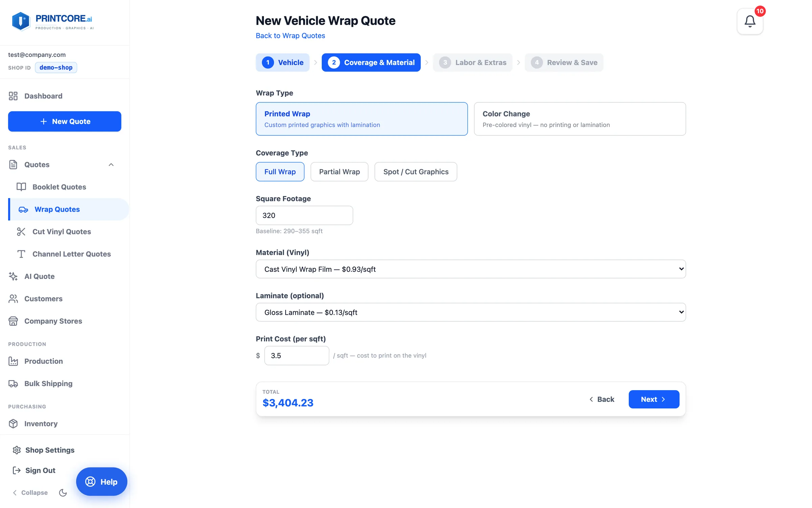The width and height of the screenshot is (812, 508).
Task: Click the Quotes document icon
Action: pos(13,165)
